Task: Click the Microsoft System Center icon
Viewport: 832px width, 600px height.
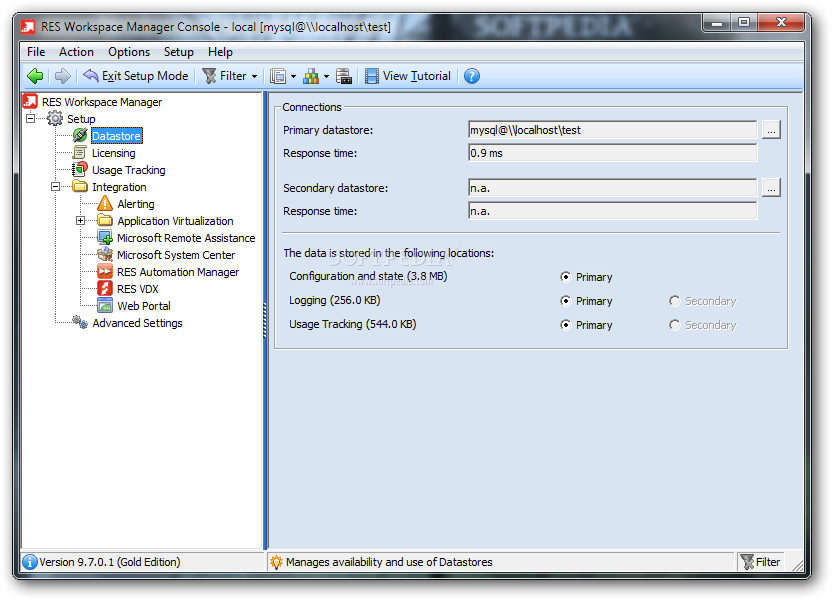Action: [x=105, y=255]
